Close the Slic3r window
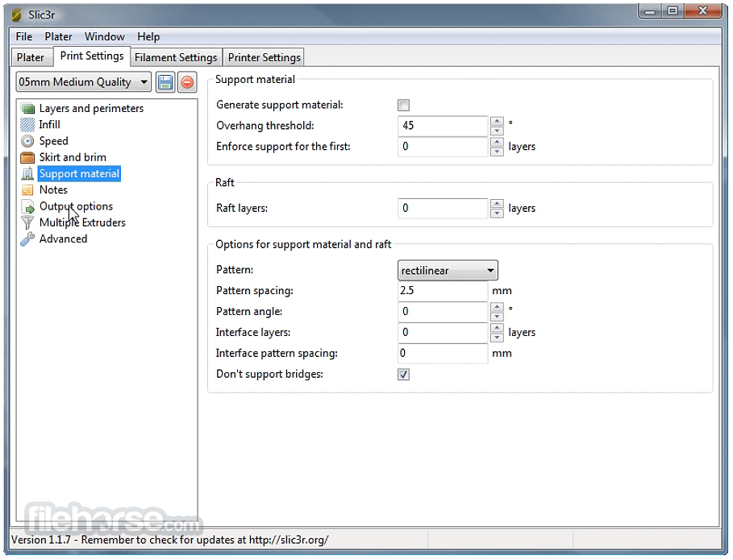733x560 pixels. coord(702,11)
